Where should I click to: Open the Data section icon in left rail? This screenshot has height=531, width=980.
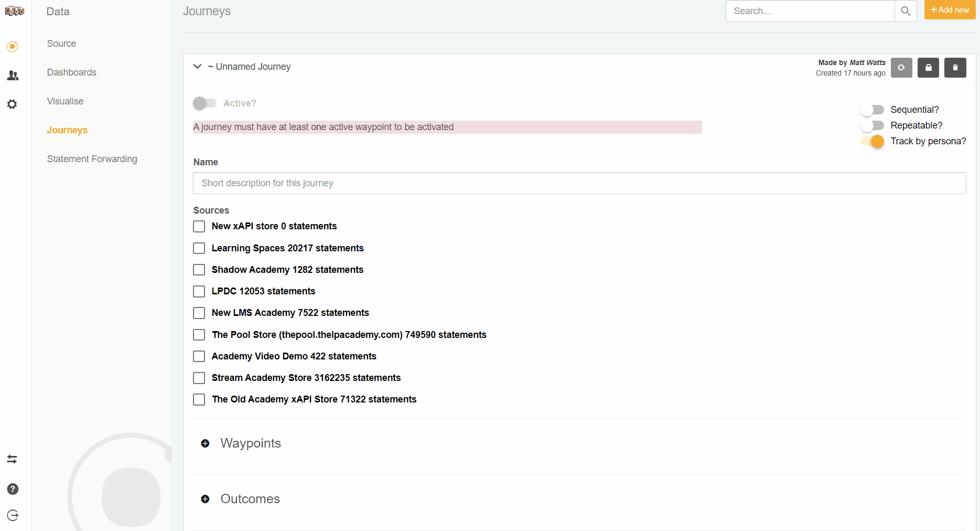pos(13,47)
